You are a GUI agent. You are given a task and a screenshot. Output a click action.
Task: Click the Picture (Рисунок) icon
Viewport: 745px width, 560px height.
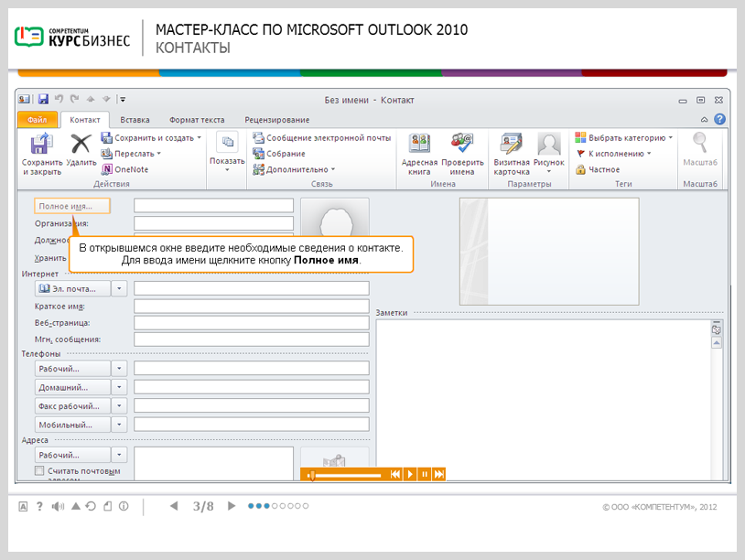pos(549,144)
